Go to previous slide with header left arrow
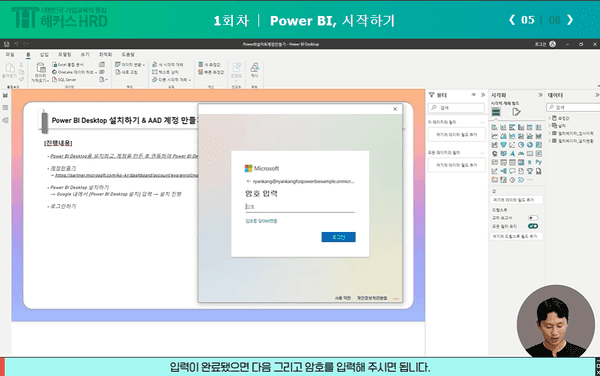Viewport: 600px width, 376px height. (512, 20)
